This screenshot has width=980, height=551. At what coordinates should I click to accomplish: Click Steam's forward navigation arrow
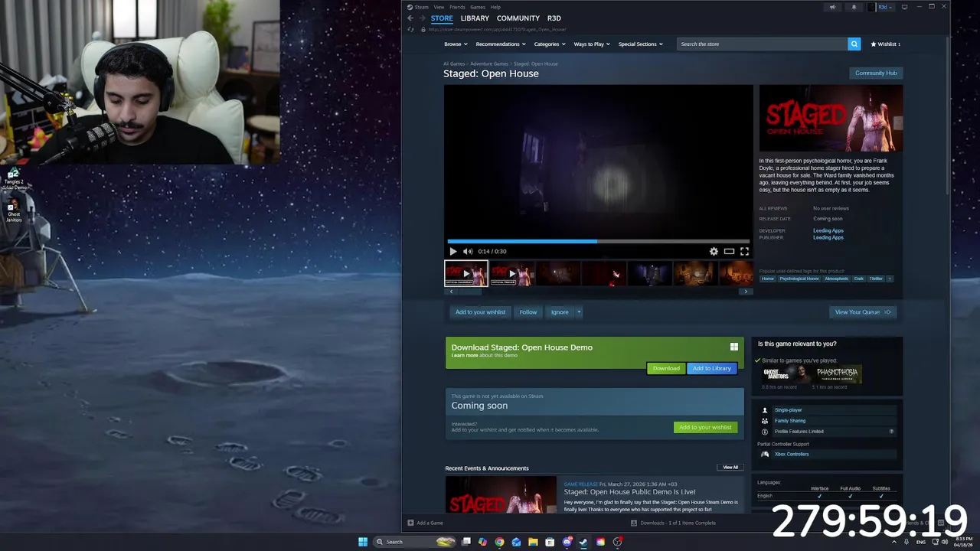coord(421,18)
